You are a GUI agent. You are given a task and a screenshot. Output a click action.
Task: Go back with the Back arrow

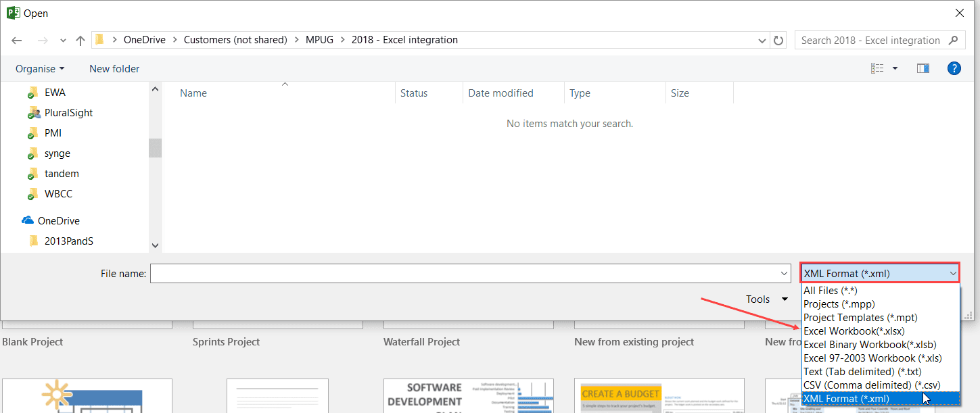point(17,41)
